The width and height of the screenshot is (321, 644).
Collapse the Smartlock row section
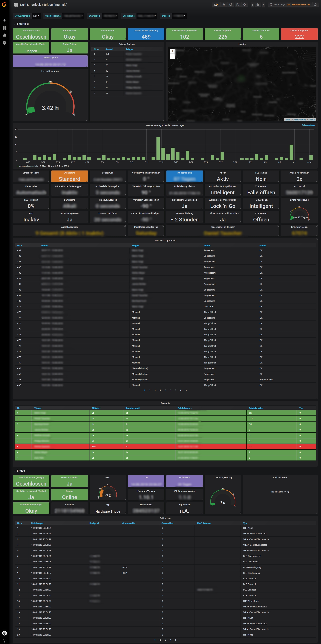(21, 24)
